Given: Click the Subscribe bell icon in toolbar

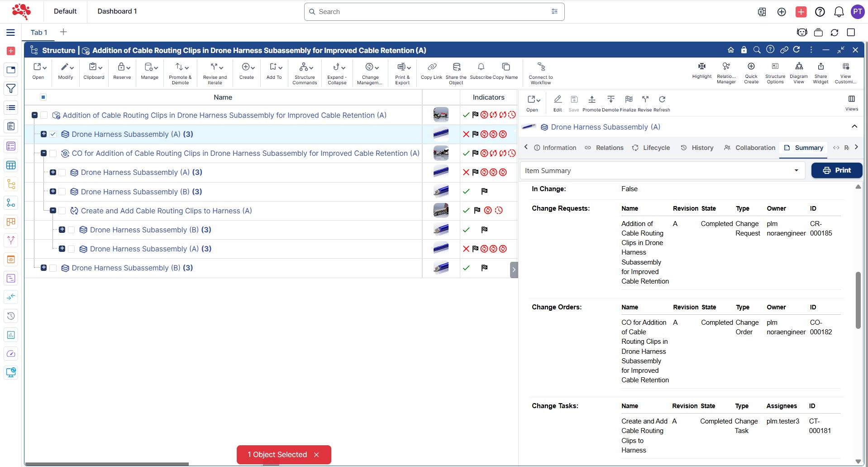Looking at the screenshot, I should pos(481,67).
